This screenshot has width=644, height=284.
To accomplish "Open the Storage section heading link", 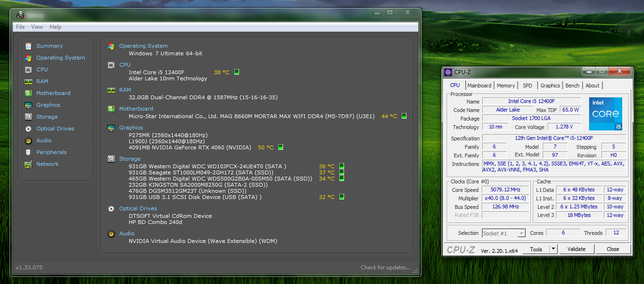I will 130,159.
